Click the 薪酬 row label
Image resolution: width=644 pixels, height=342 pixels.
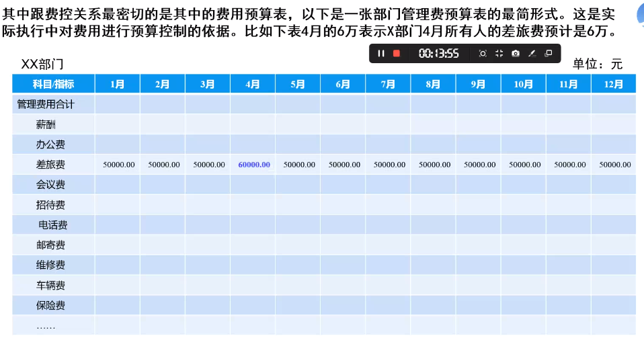click(x=46, y=124)
